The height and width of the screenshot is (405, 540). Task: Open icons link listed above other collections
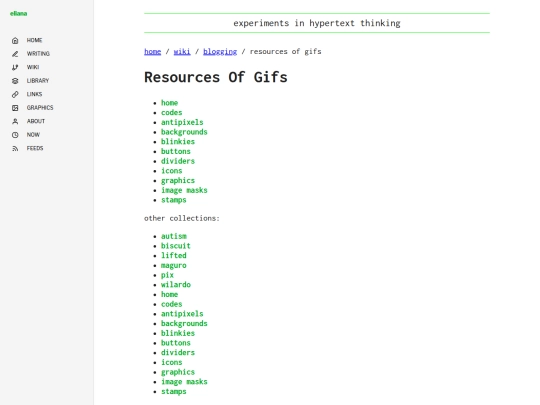pos(172,171)
